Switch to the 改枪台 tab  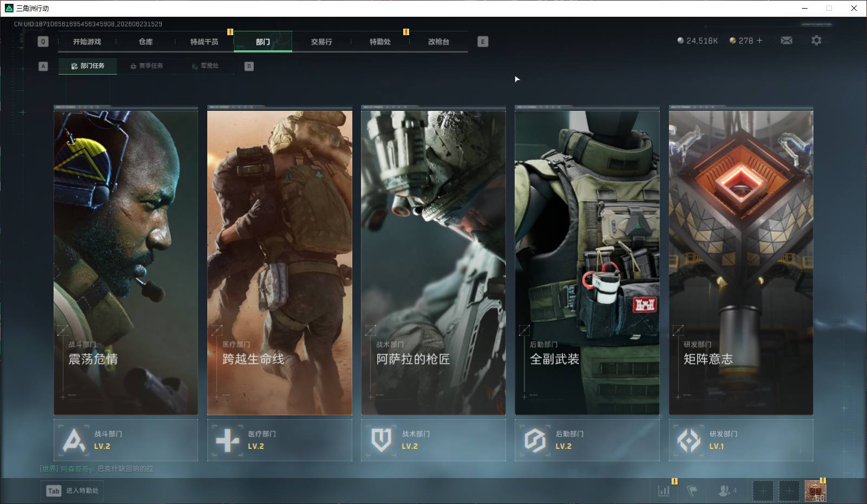point(438,42)
